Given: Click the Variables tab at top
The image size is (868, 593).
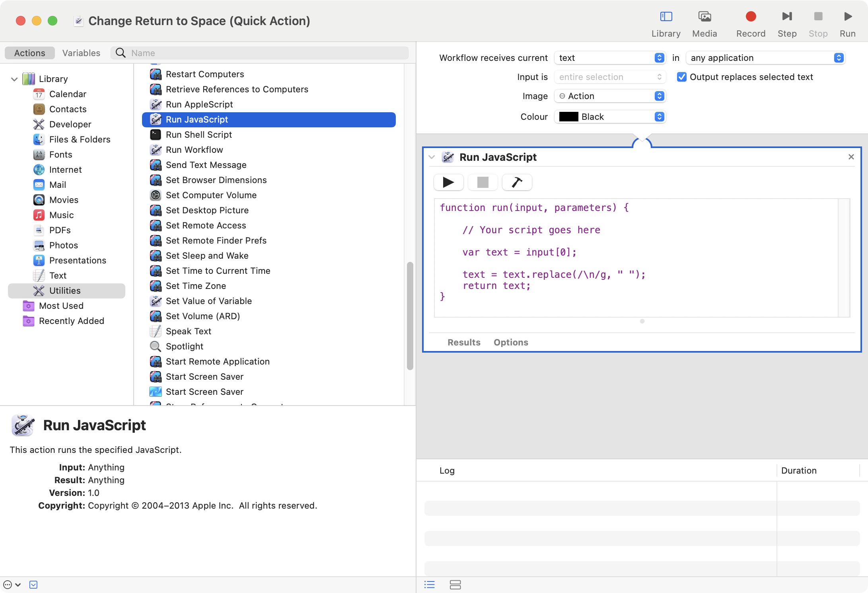Looking at the screenshot, I should [81, 53].
